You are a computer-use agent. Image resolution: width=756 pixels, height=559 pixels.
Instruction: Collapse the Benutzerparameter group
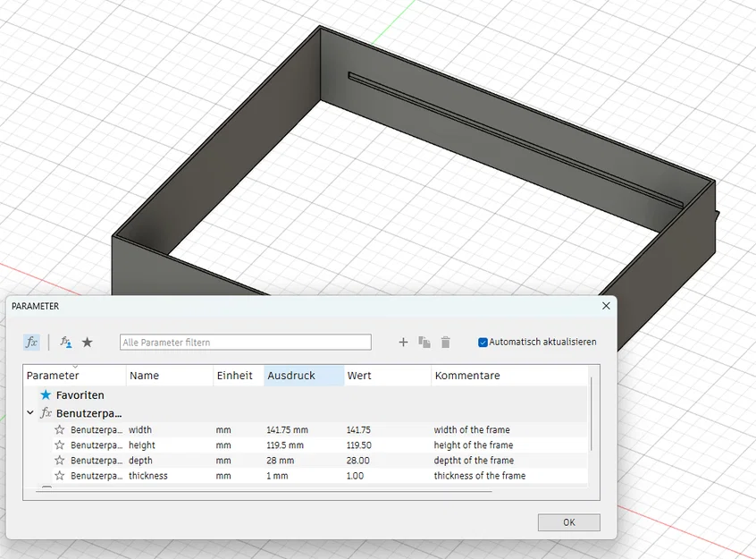(30, 413)
